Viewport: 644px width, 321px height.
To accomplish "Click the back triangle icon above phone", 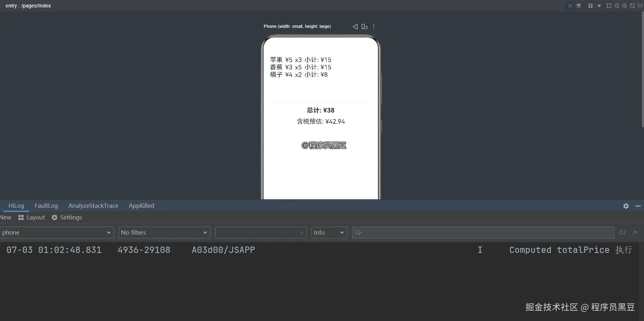I will [x=355, y=26].
